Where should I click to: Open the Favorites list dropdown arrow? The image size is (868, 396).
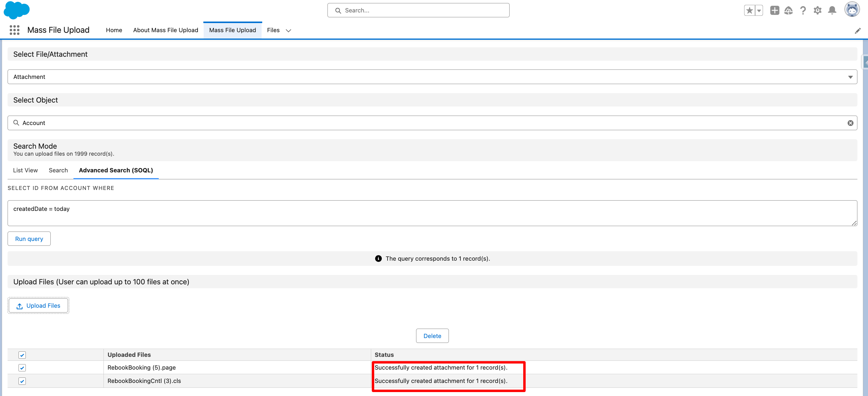(759, 10)
